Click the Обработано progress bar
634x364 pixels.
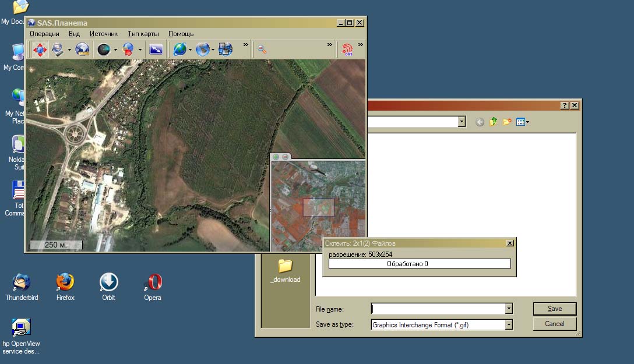pyautogui.click(x=420, y=264)
